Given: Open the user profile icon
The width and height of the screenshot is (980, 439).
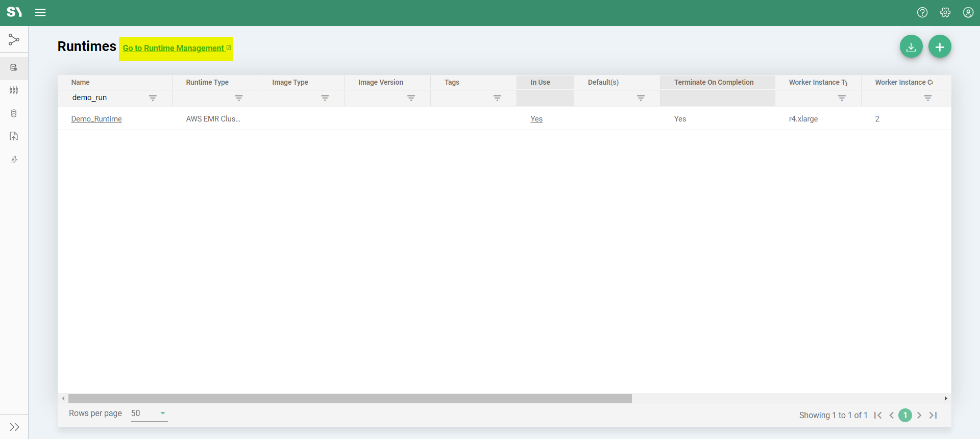Looking at the screenshot, I should coord(968,13).
